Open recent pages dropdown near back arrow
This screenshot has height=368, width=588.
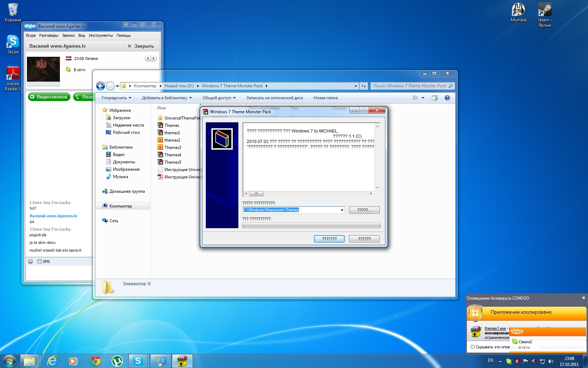(118, 86)
